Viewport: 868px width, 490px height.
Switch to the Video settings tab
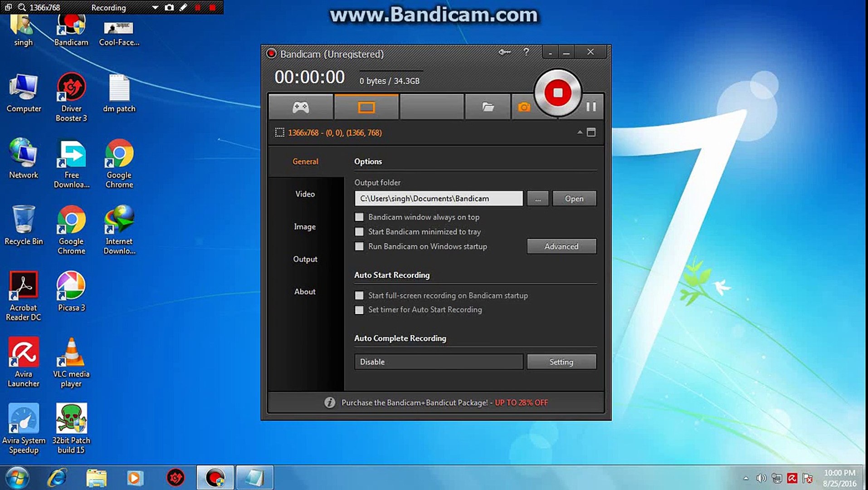coord(305,194)
